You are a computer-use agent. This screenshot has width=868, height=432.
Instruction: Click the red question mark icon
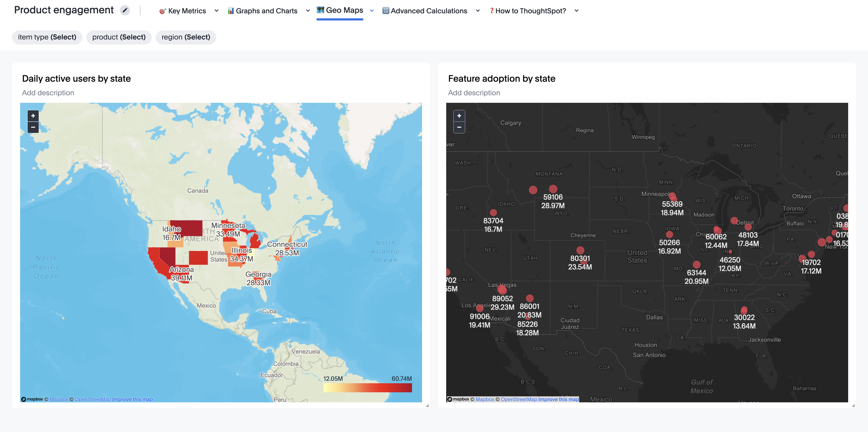coord(492,11)
